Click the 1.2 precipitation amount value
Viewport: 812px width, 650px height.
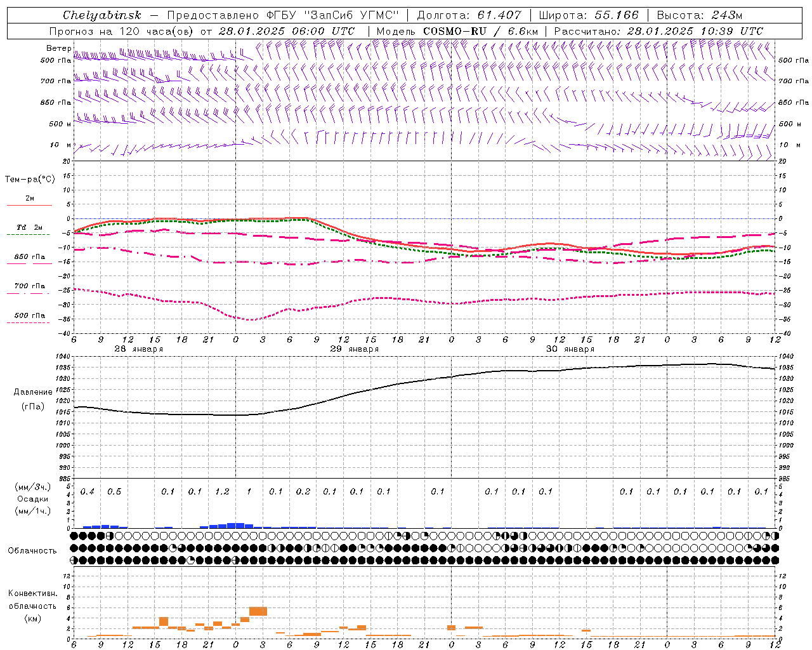click(222, 491)
